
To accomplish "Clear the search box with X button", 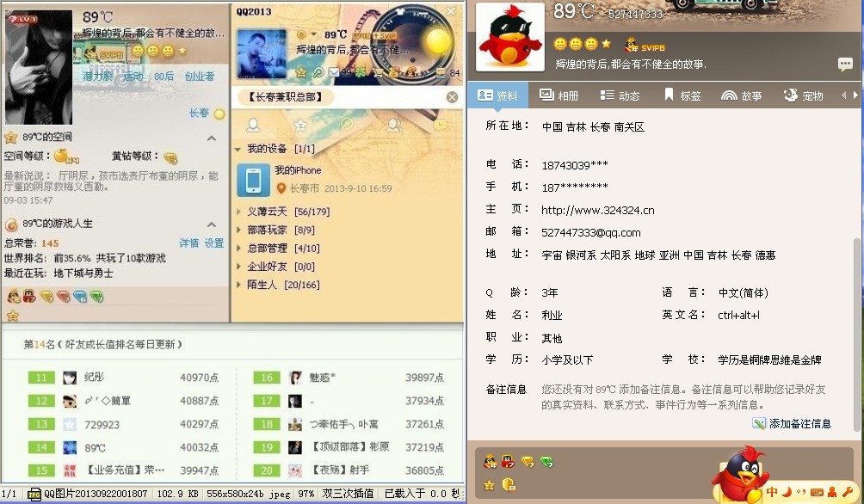I will coord(452,97).
